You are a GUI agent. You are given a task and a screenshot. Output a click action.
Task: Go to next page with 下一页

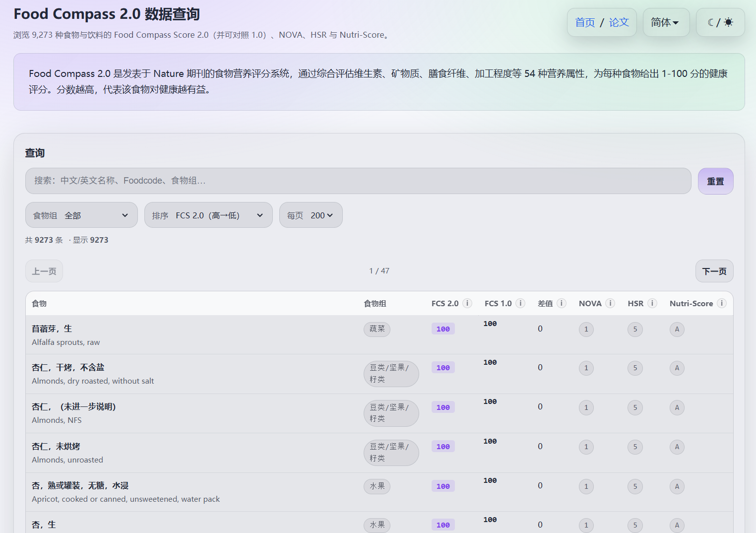pyautogui.click(x=714, y=271)
